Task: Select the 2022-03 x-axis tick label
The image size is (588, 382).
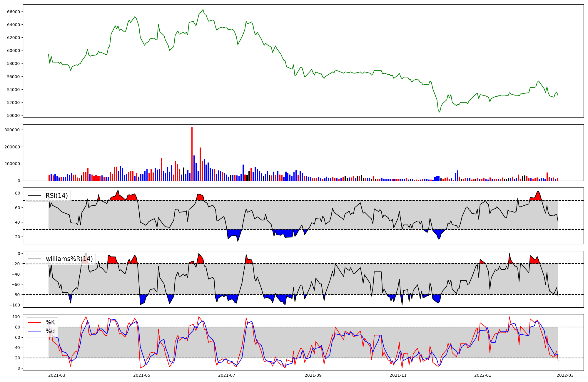Action: point(565,375)
